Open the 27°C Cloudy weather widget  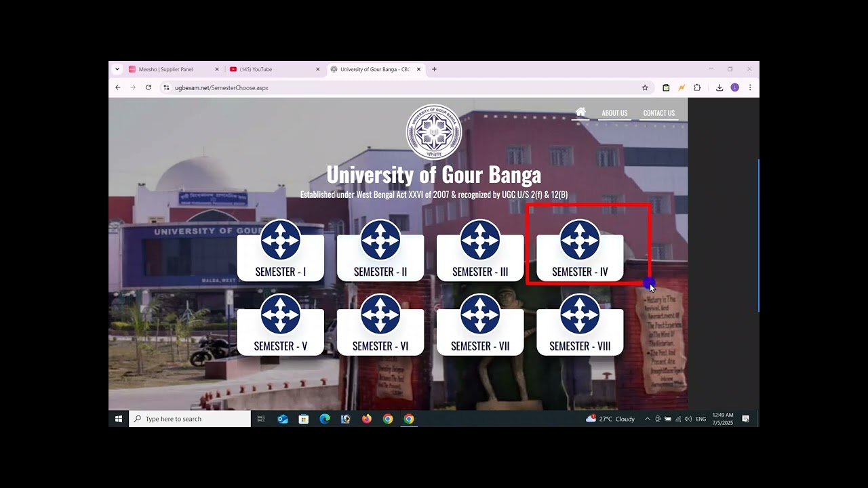coord(610,419)
